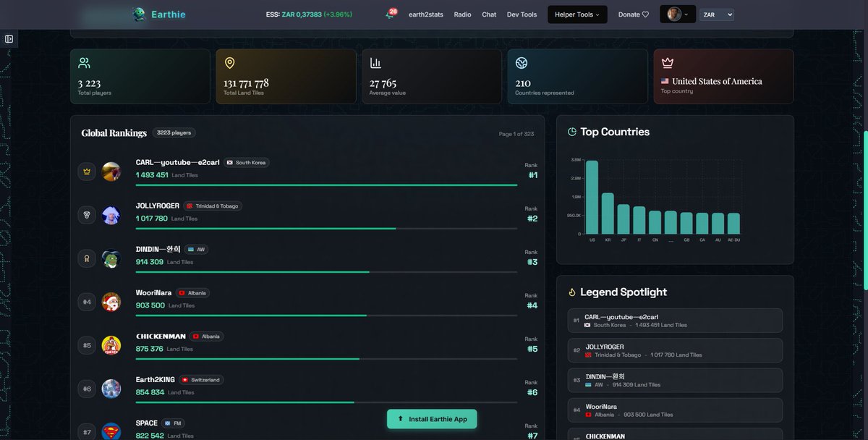This screenshot has height=440, width=868.
Task: Select player name CHICKENMAN in rankings
Action: coord(161,337)
